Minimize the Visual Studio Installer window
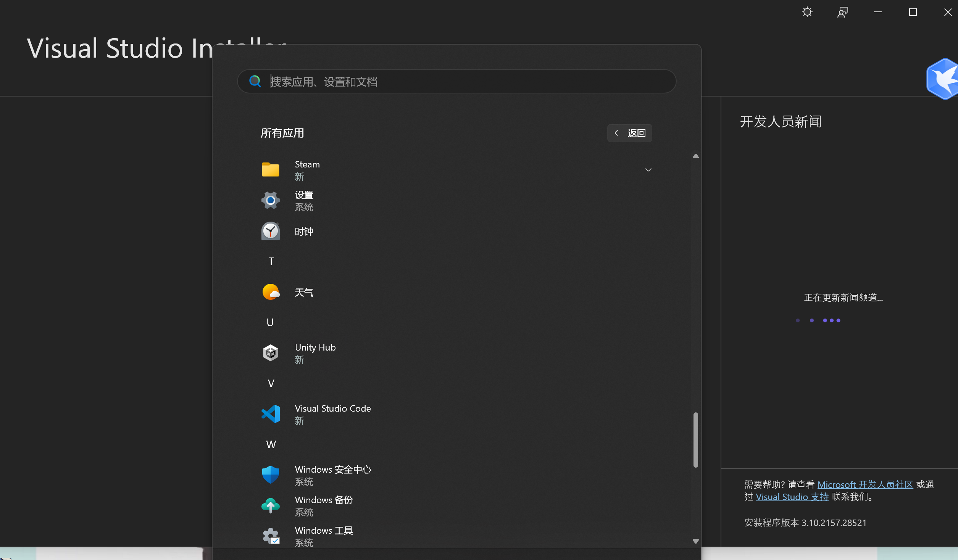 click(x=878, y=12)
